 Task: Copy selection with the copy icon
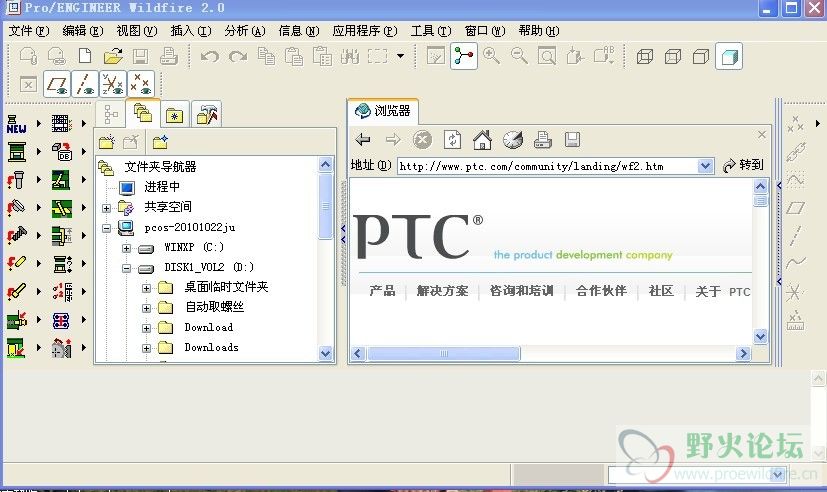[x=266, y=56]
